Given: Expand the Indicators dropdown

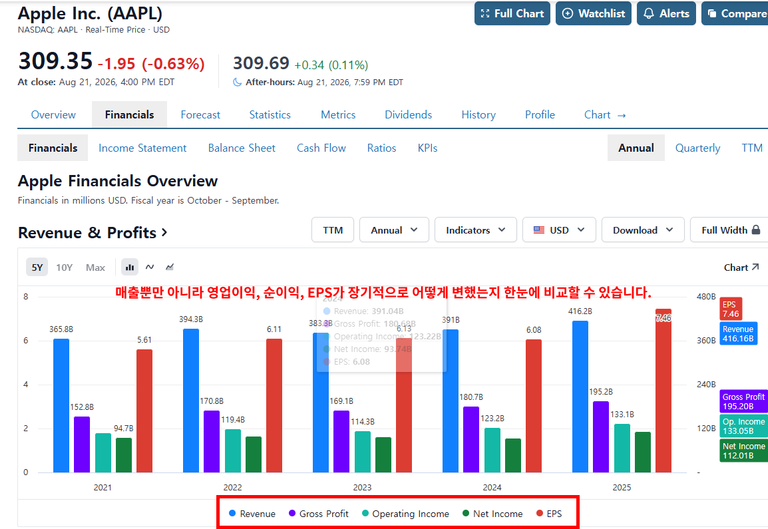Looking at the screenshot, I should pyautogui.click(x=475, y=230).
